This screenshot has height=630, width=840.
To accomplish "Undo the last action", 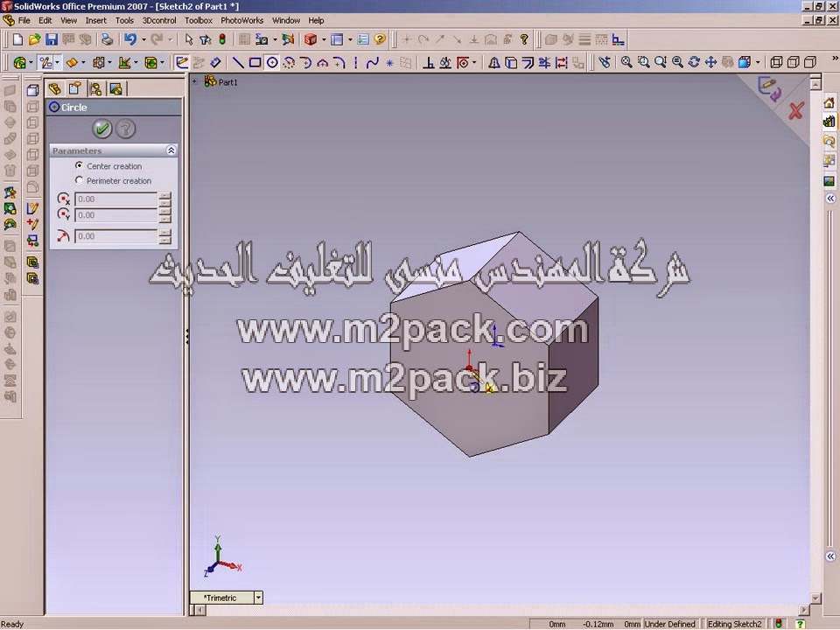I will click(130, 39).
